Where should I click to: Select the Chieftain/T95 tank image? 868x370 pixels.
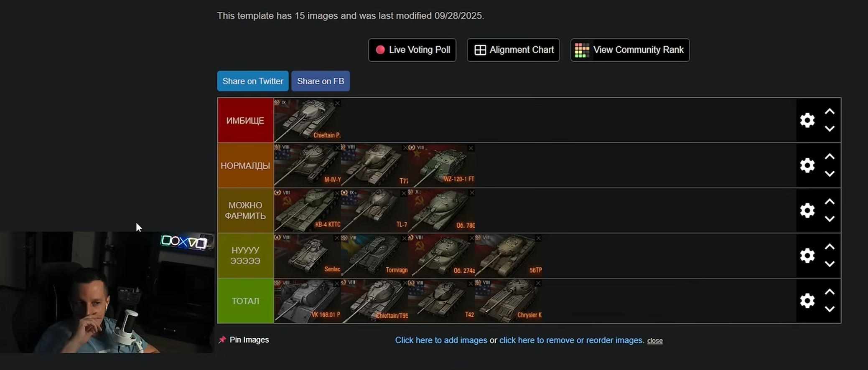click(x=374, y=301)
